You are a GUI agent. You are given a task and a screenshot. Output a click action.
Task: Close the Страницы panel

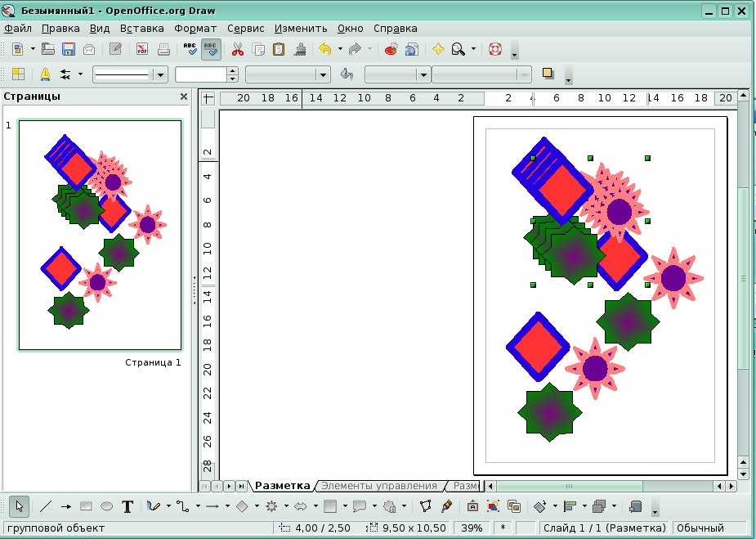click(184, 97)
